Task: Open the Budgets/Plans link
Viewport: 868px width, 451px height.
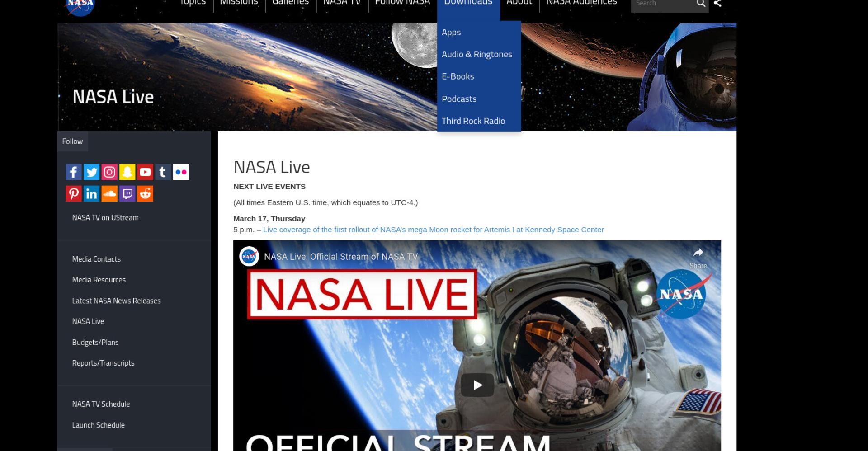Action: [x=95, y=342]
